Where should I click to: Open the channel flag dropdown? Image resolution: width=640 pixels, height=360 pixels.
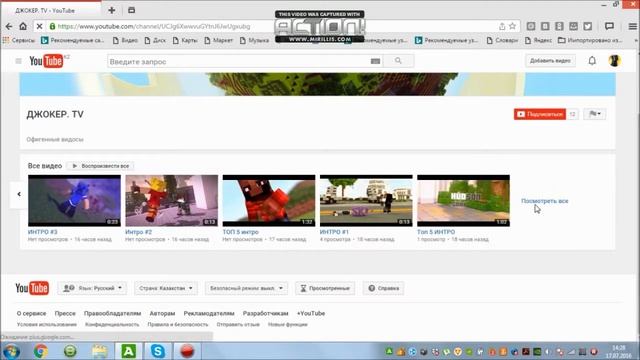click(595, 114)
